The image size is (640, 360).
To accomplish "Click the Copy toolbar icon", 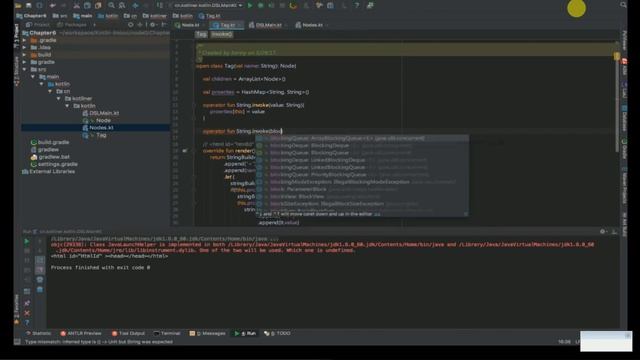I will tap(87, 6).
